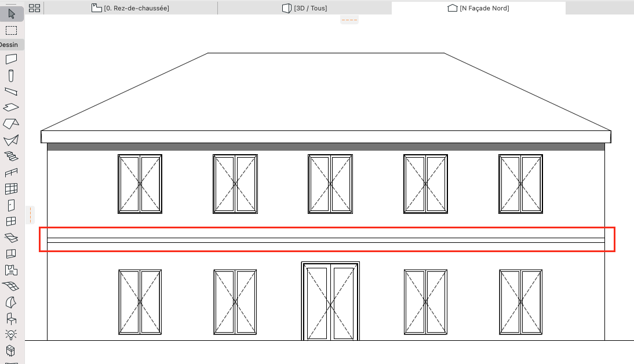Select the cabinet box tool below Lamp

point(12,351)
